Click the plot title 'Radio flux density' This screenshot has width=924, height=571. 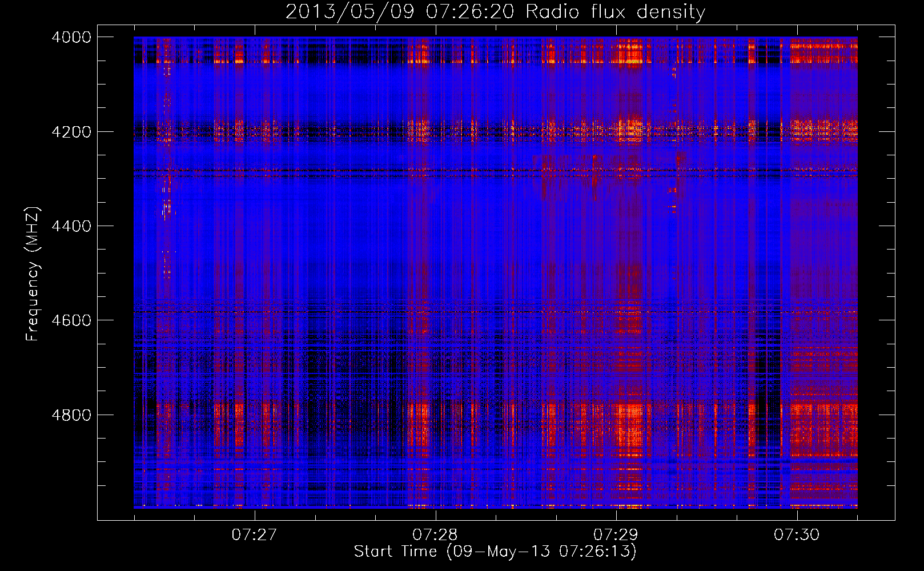[616, 12]
